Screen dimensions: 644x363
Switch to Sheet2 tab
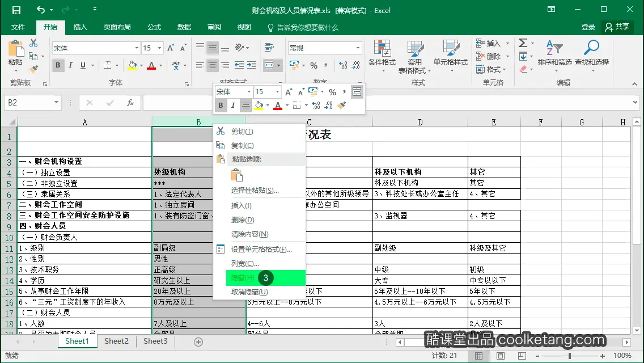pyautogui.click(x=116, y=341)
